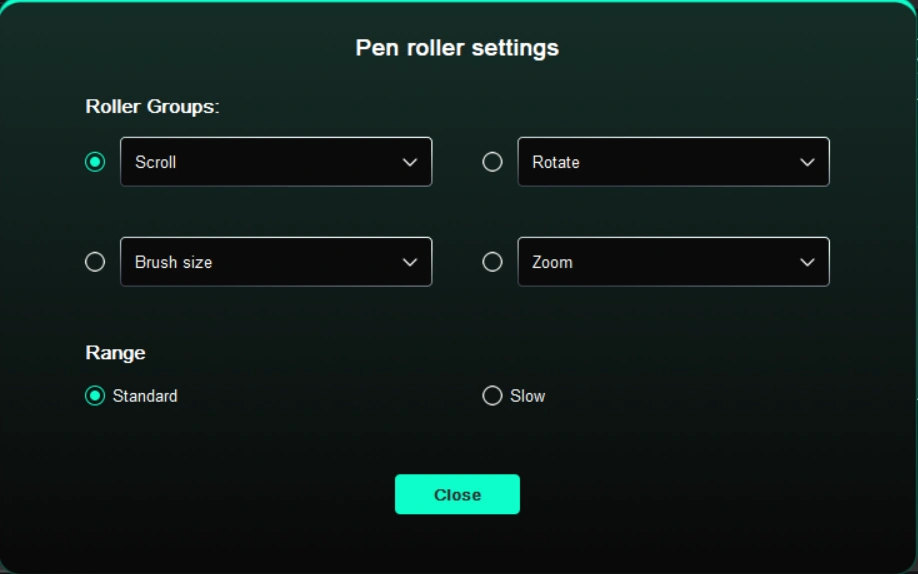Image resolution: width=918 pixels, height=574 pixels.
Task: Select the radio button beside Scroll
Action: 95,162
